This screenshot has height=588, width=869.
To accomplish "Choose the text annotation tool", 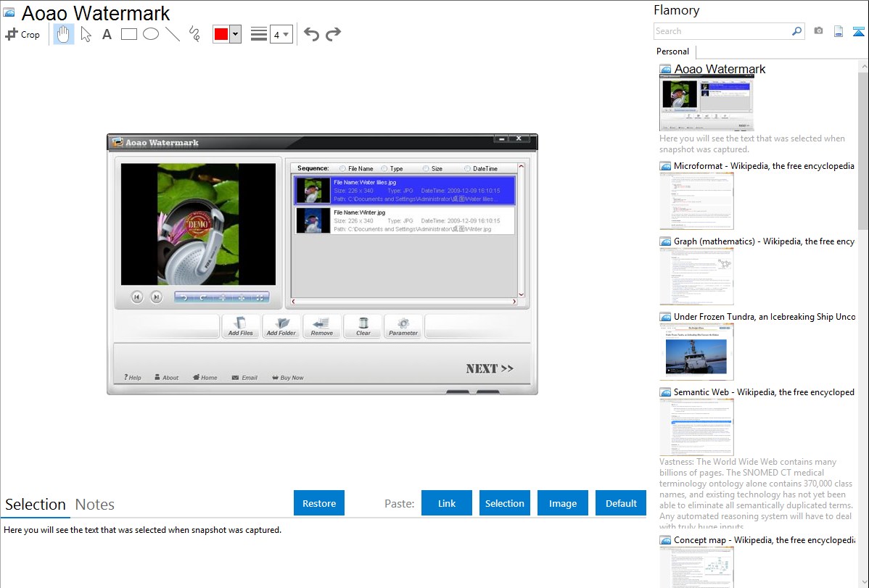I will click(107, 34).
